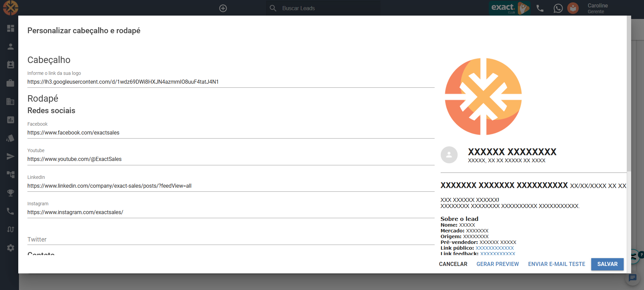Click the Exact logo at top-left corner
This screenshot has height=290, width=644.
10,8
